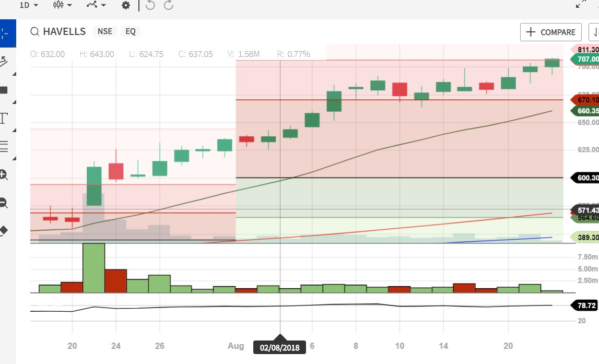The image size is (599, 364).
Task: Redo the last chart action
Action: 169,5
